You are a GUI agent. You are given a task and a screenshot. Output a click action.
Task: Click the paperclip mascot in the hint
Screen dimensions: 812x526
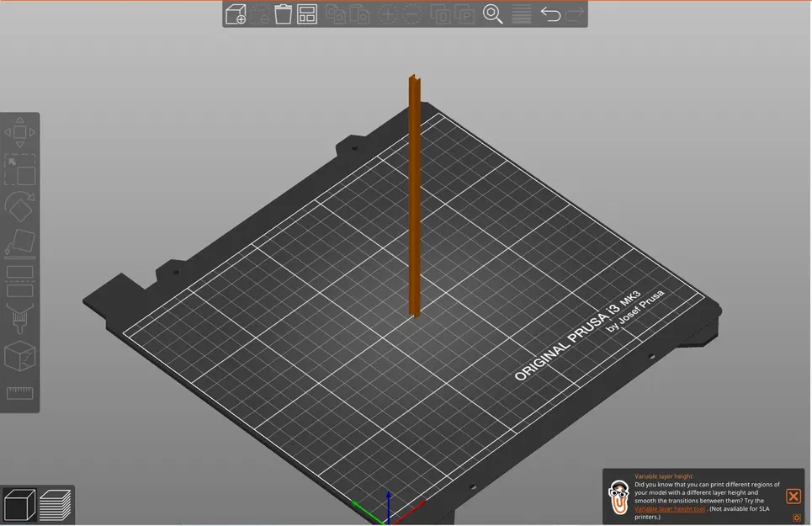tap(618, 497)
